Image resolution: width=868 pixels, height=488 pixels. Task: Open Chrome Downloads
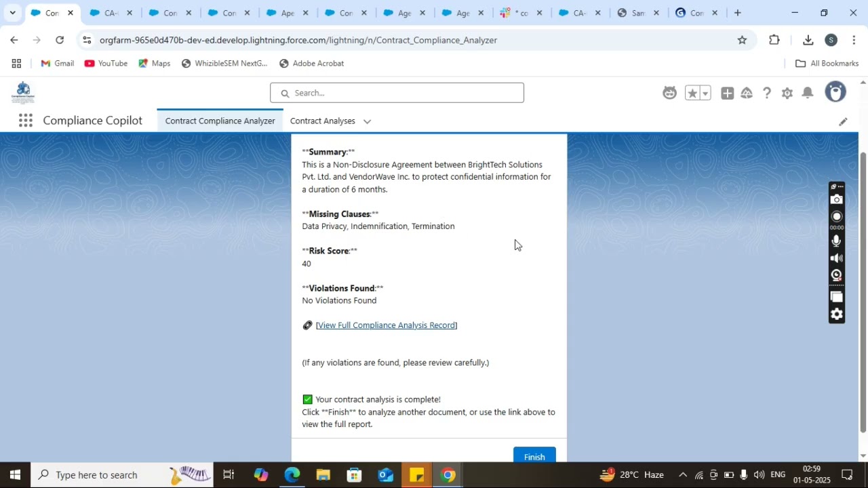pyautogui.click(x=808, y=40)
